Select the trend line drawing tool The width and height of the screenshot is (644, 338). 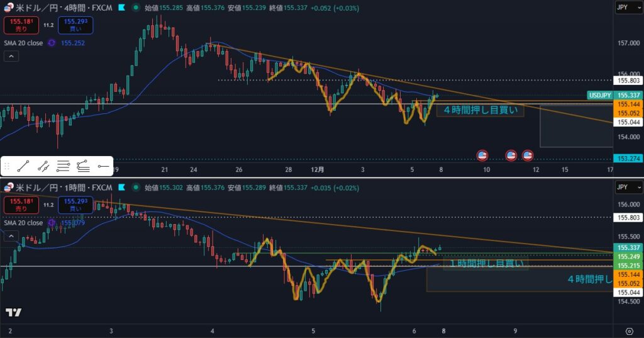pos(23,167)
